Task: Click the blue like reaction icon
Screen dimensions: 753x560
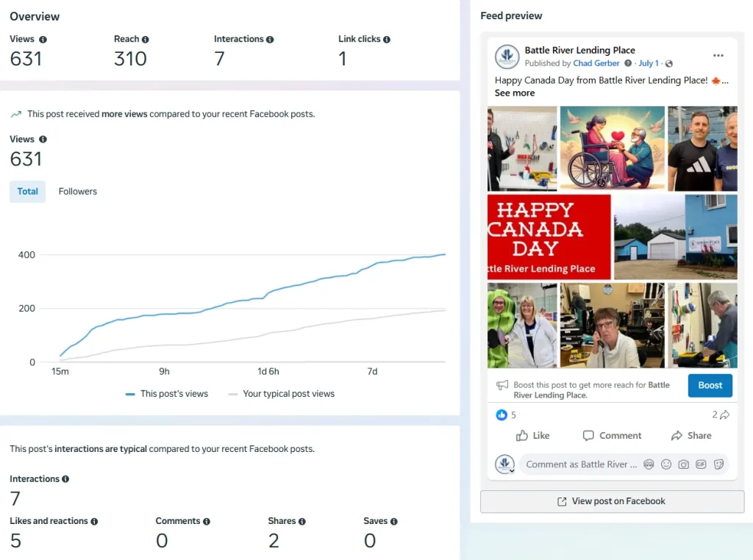Action: point(502,415)
